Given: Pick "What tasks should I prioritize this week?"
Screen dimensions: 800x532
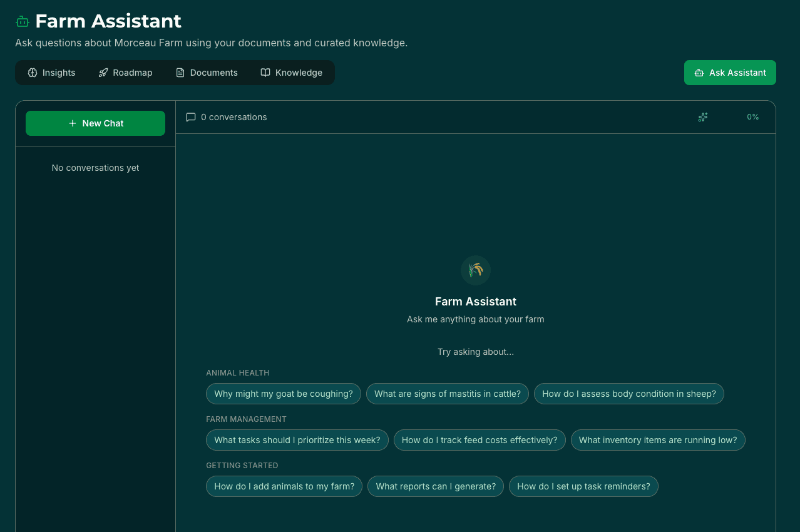Looking at the screenshot, I should tap(297, 440).
